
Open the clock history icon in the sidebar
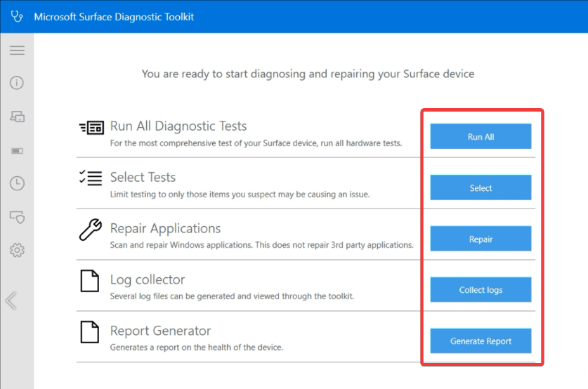coord(18,183)
